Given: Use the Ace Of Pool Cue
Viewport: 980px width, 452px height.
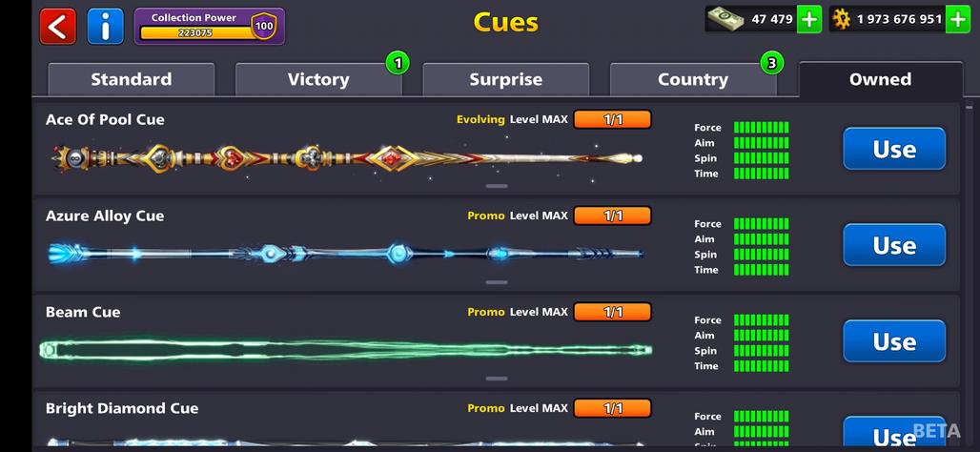Looking at the screenshot, I should pyautogui.click(x=894, y=149).
